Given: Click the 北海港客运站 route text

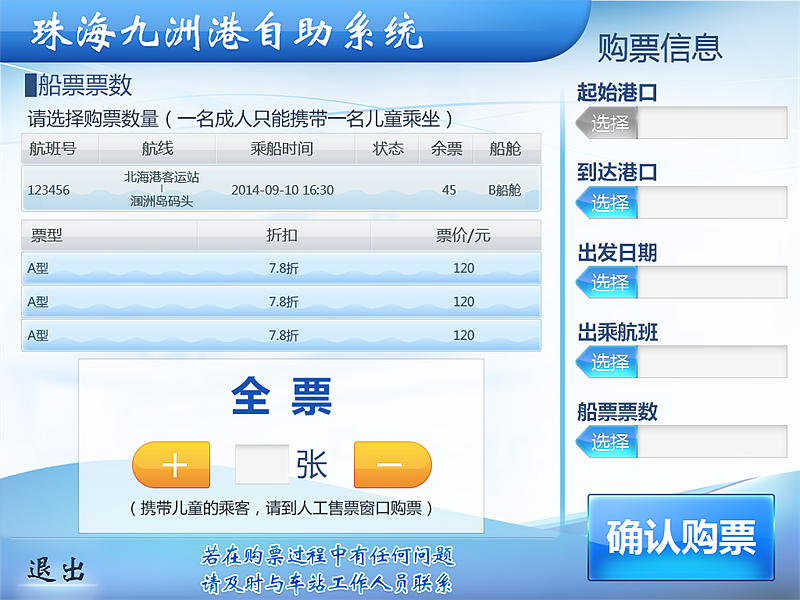Looking at the screenshot, I should point(162,177).
